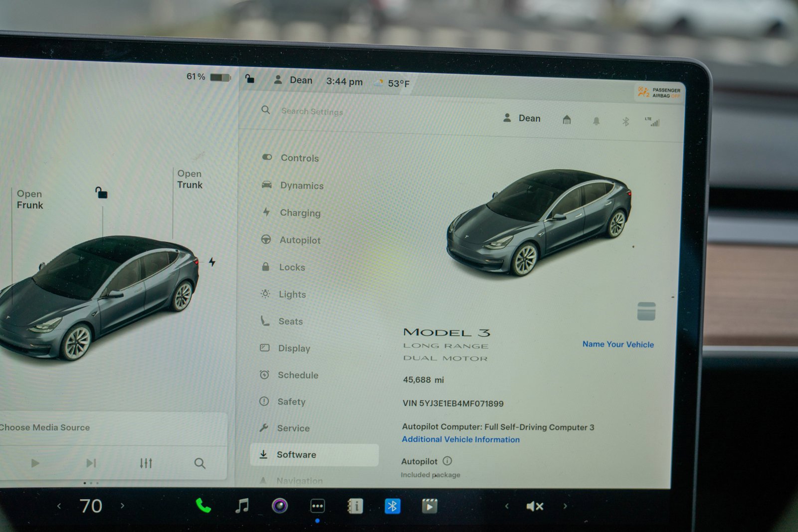
Task: Tap the info circle next to Autopilot
Action: coord(447,461)
